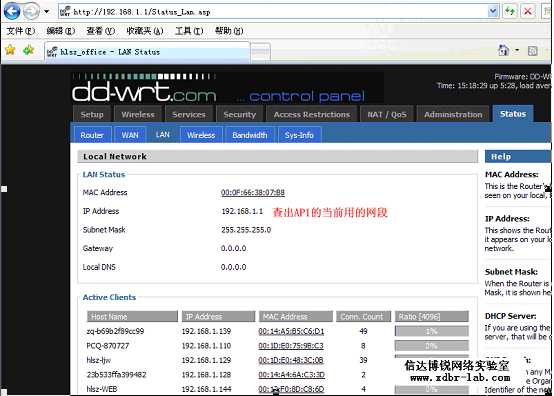This screenshot has height=396, width=554.
Task: Open the Administration tab
Action: pyautogui.click(x=453, y=114)
